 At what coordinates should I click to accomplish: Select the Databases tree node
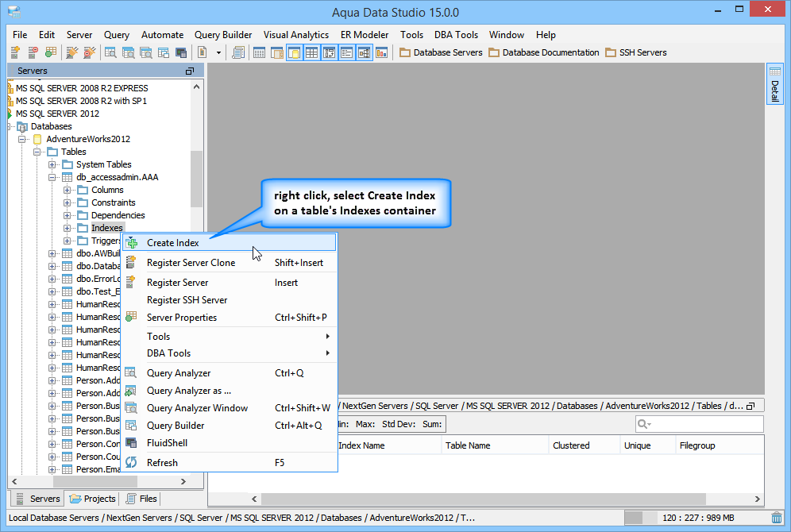51,126
